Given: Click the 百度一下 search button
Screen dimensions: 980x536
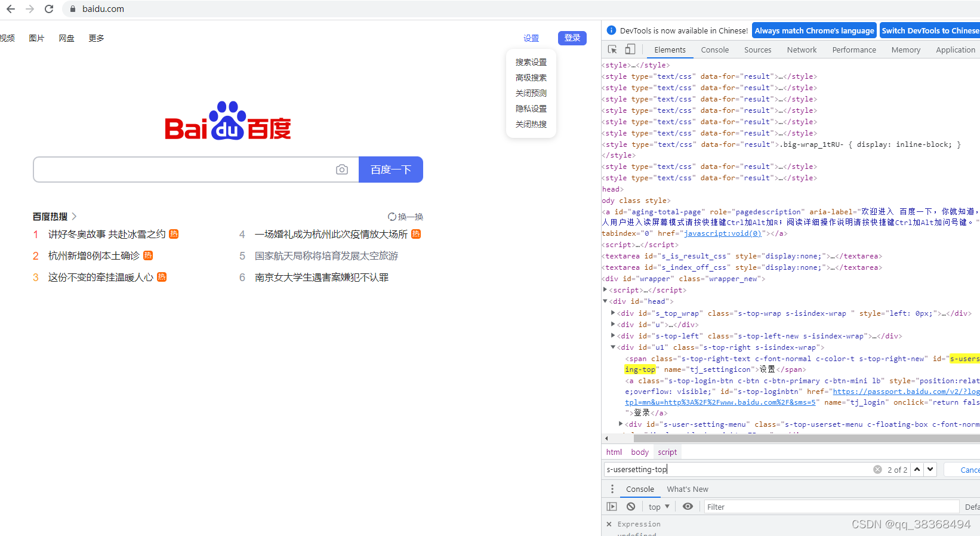Looking at the screenshot, I should [x=391, y=170].
